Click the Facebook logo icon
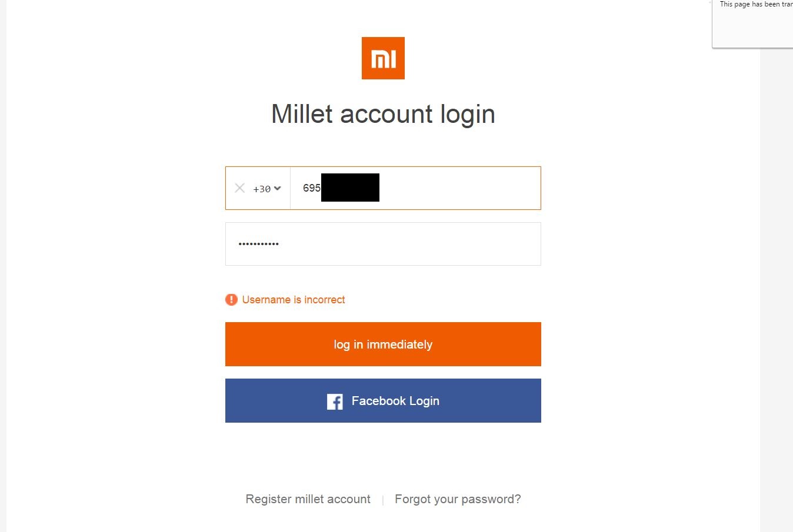The image size is (793, 532). pyautogui.click(x=335, y=401)
